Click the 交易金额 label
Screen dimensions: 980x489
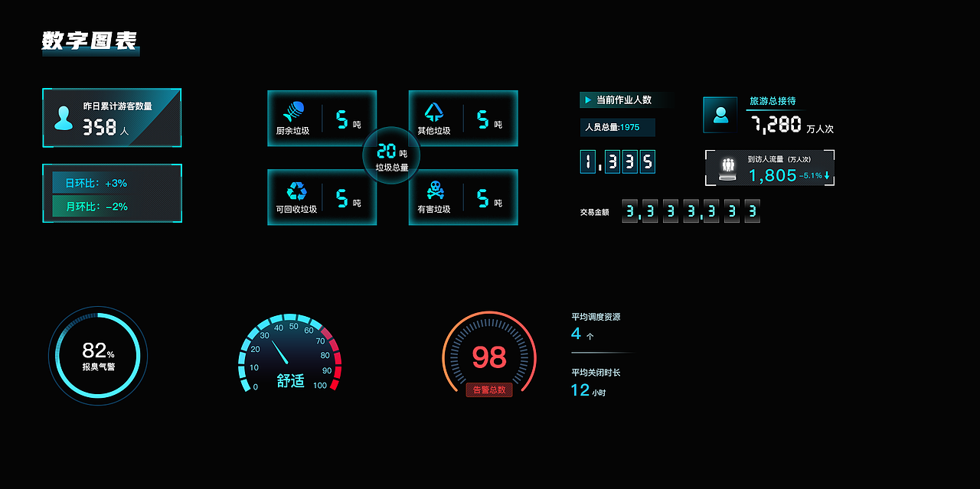pyautogui.click(x=594, y=212)
